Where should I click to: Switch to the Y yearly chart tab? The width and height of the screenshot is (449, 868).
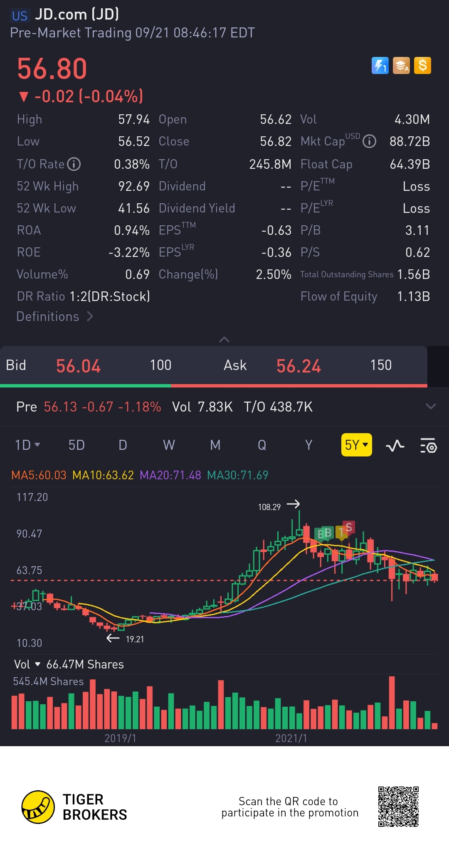[308, 445]
